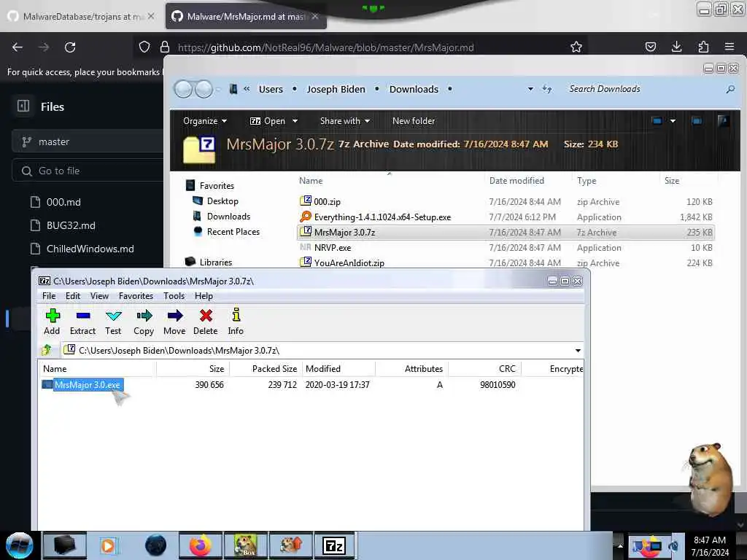Click the Go to file search field

click(88, 171)
